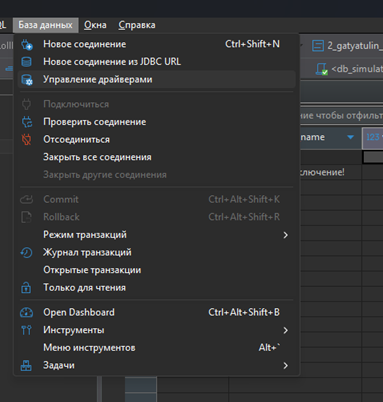
Task: Open the Окна menu
Action: point(95,25)
